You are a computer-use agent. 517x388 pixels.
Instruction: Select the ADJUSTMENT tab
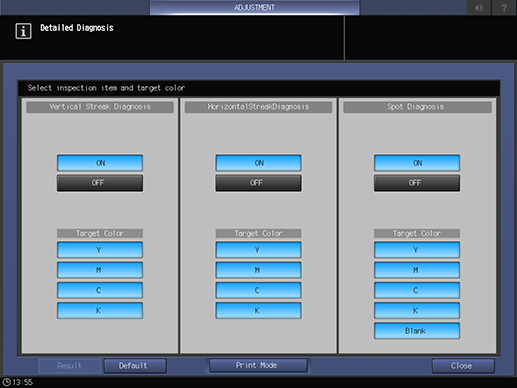point(254,7)
